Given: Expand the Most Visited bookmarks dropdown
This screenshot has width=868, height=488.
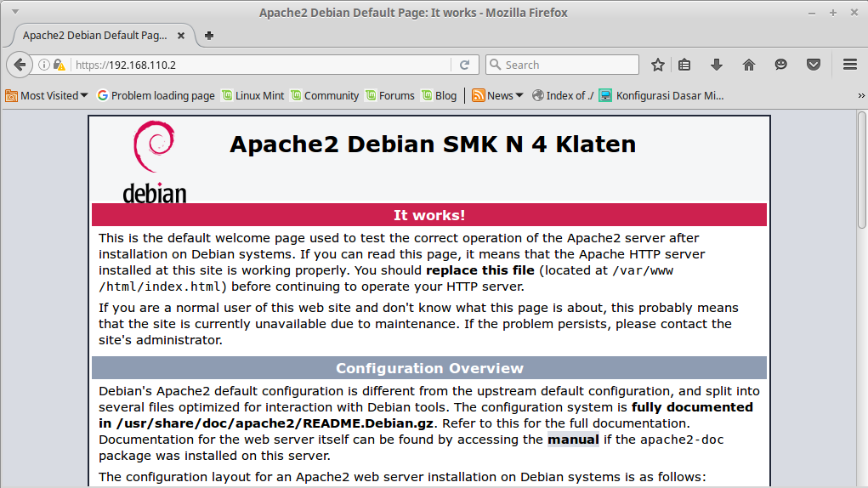Looking at the screenshot, I should (x=47, y=96).
